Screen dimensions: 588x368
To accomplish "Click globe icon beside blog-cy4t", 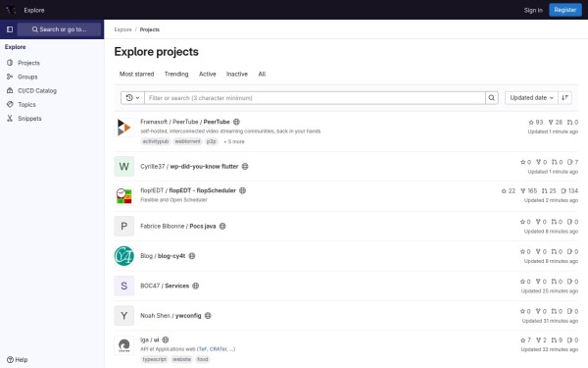I will pos(192,256).
